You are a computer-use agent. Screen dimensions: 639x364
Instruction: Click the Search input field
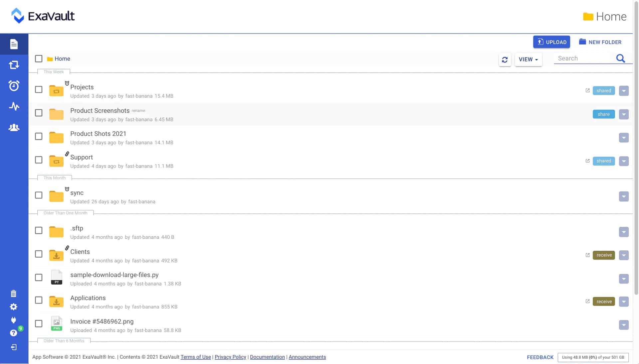[585, 58]
